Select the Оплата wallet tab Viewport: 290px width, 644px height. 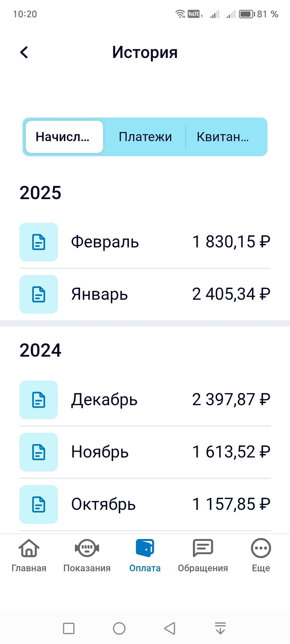point(145,549)
